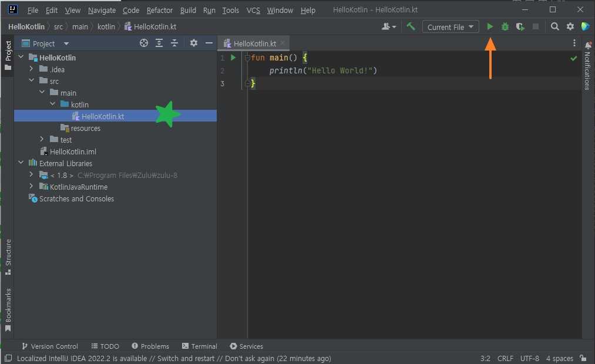Screen dimensions: 595x364
Task: Open Search Everywhere magnifier icon
Action: tap(555, 26)
